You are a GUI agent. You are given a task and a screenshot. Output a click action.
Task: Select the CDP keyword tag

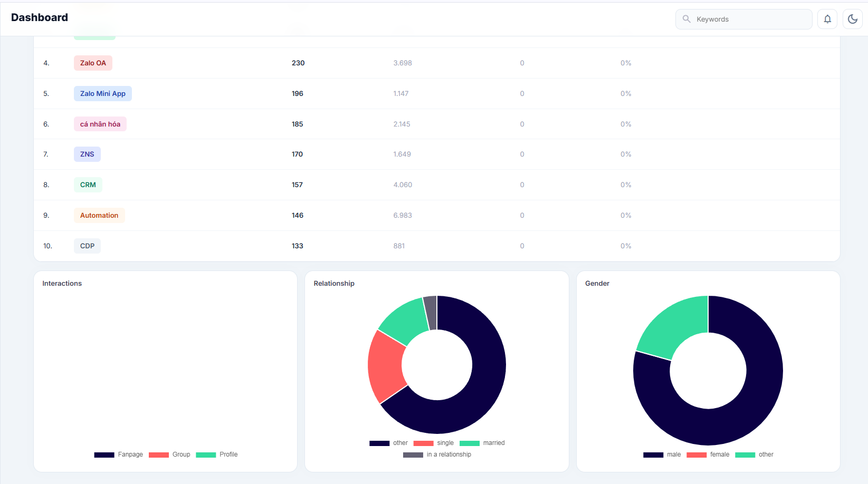[x=87, y=246]
